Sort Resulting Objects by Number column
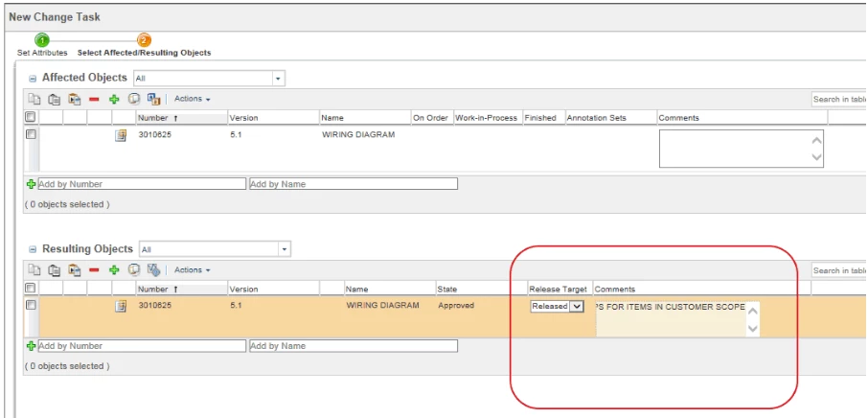 (x=182, y=289)
